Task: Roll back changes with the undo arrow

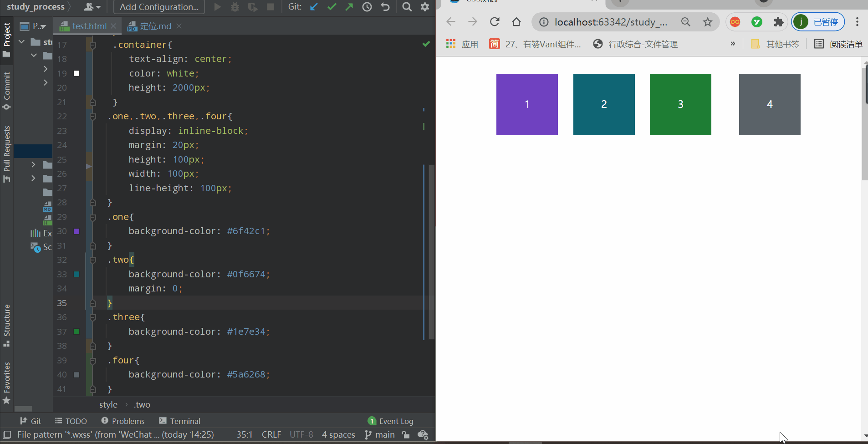Action: click(385, 7)
